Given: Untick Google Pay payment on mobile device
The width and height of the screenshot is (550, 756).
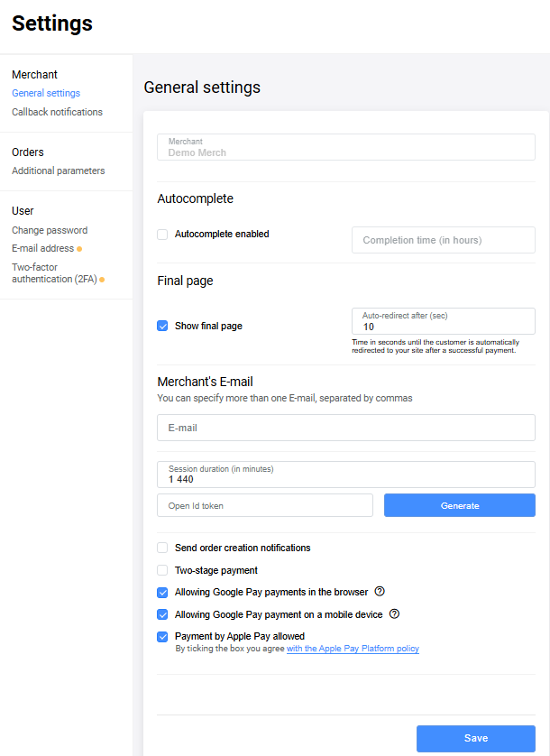Looking at the screenshot, I should point(162,614).
